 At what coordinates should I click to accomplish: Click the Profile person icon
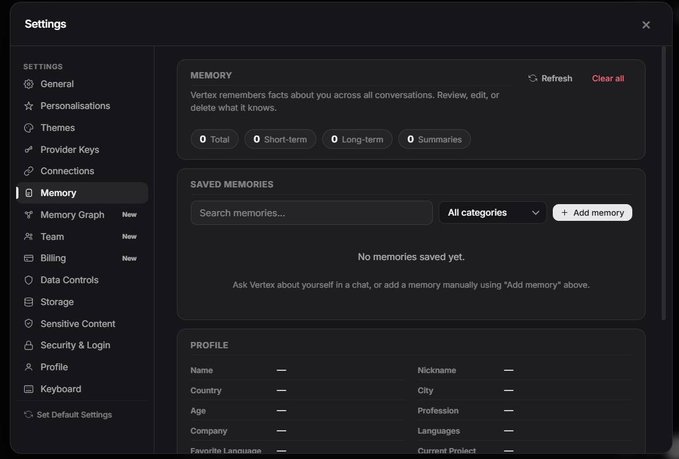pyautogui.click(x=29, y=367)
